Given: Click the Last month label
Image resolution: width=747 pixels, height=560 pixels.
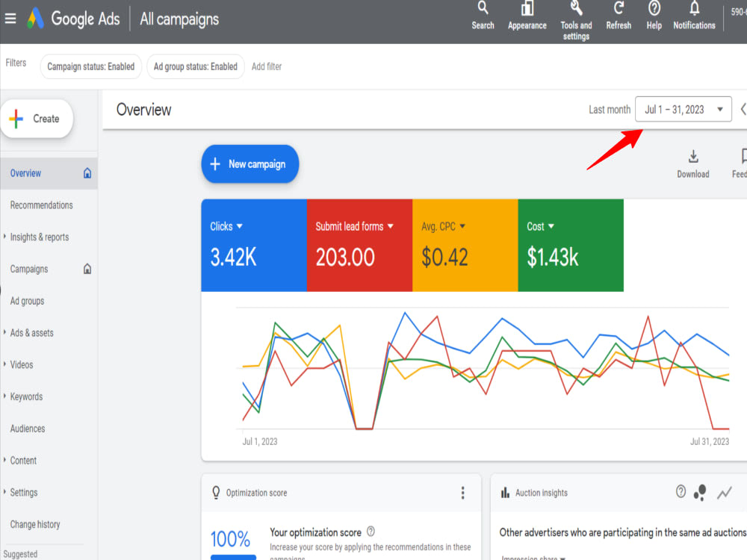Looking at the screenshot, I should pos(610,110).
